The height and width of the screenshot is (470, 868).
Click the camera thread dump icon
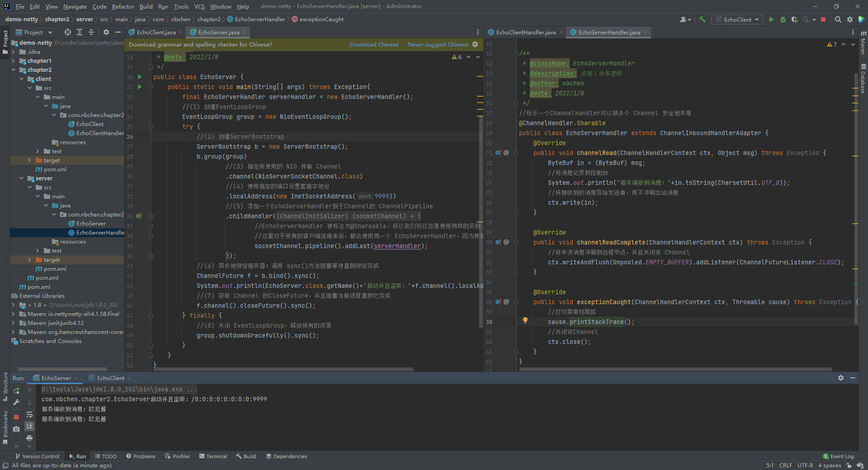[x=16, y=429]
